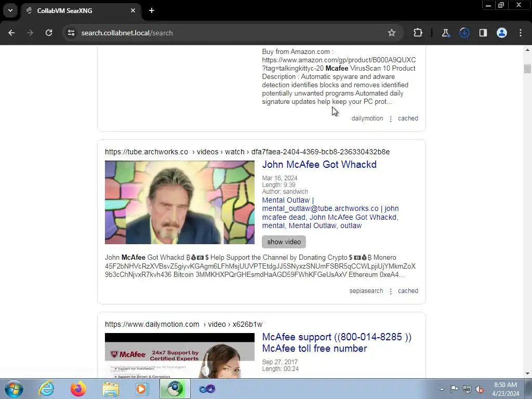Click the 'dailymotion' engine label
Image resolution: width=532 pixels, height=399 pixels.
pos(367,118)
